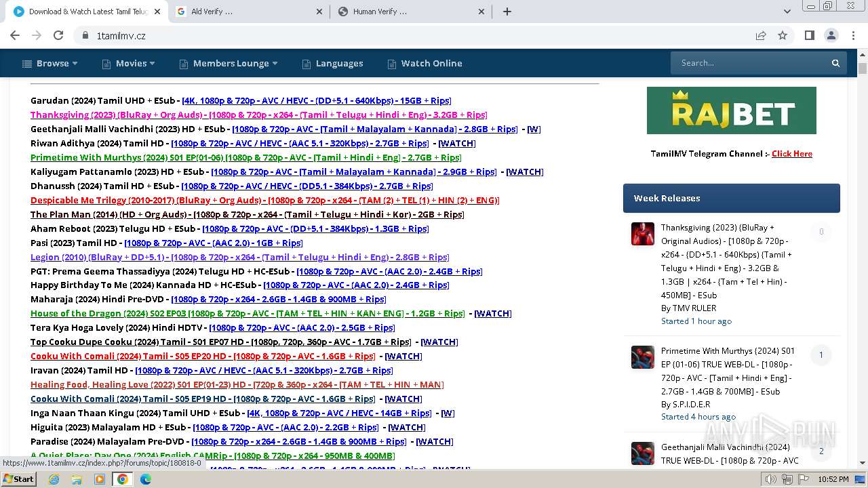Image resolution: width=868 pixels, height=488 pixels.
Task: Expand the Members Lounge menu
Action: [x=229, y=63]
